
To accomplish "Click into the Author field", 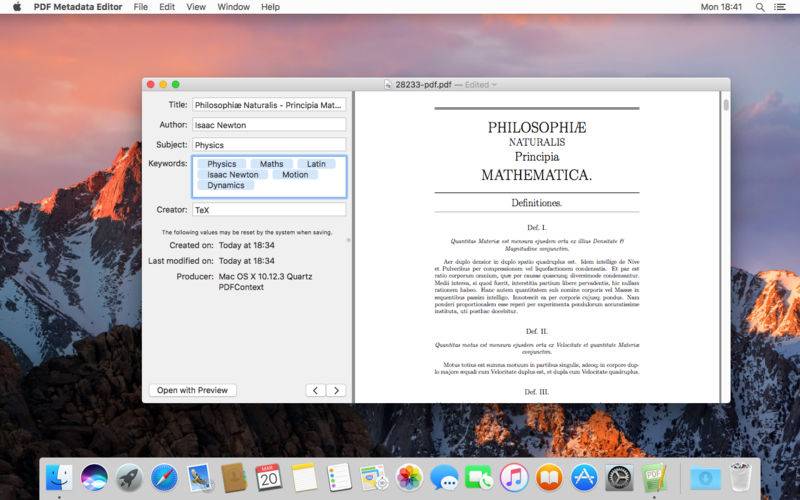I will [x=269, y=125].
